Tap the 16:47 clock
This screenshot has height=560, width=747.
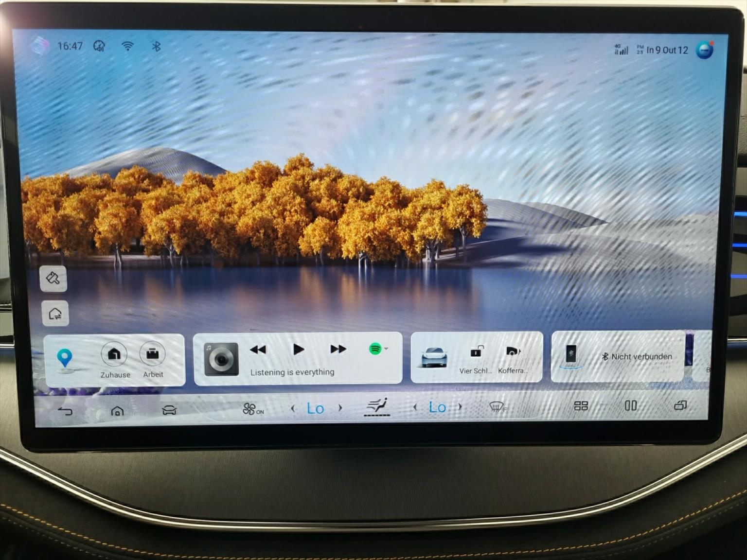tap(70, 46)
